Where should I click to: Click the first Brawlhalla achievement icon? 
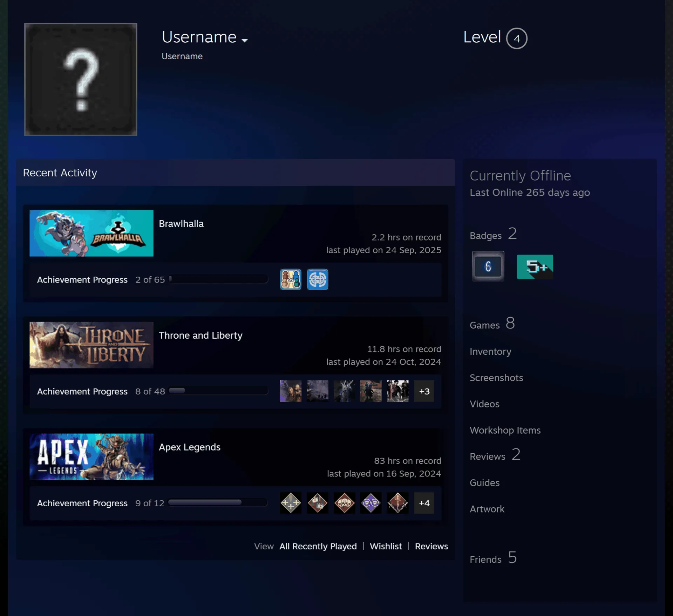[x=291, y=279]
